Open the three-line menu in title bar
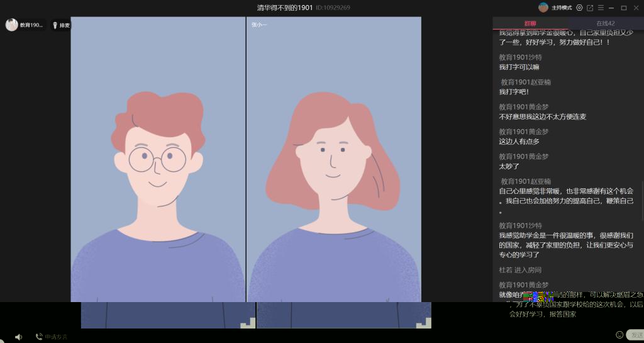 pyautogui.click(x=601, y=8)
